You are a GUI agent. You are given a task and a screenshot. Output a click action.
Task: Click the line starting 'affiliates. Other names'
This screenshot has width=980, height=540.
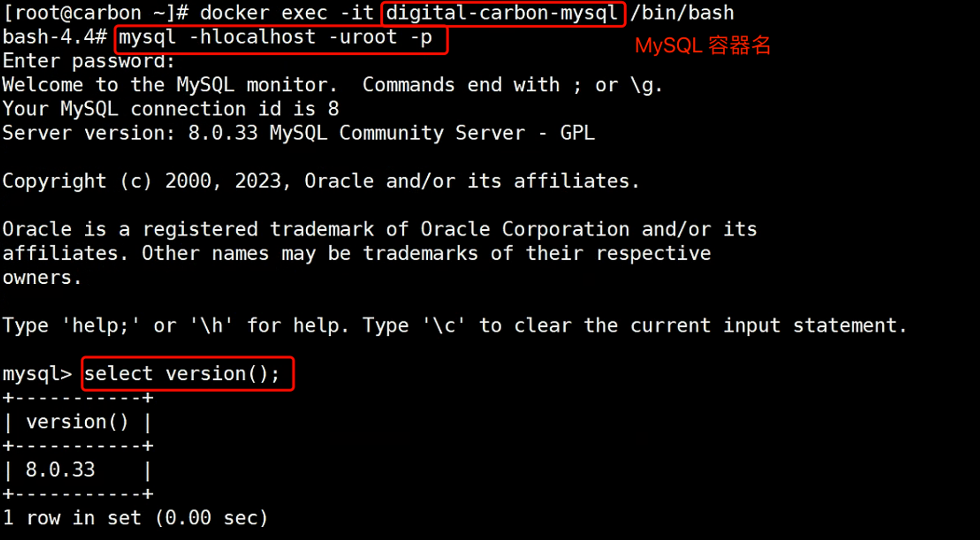click(x=357, y=254)
